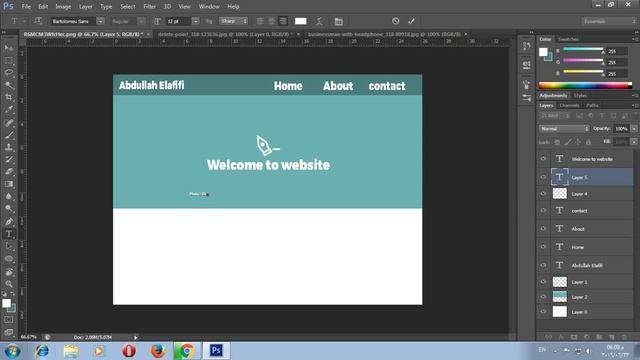Switch to the Paths tab

pos(592,105)
